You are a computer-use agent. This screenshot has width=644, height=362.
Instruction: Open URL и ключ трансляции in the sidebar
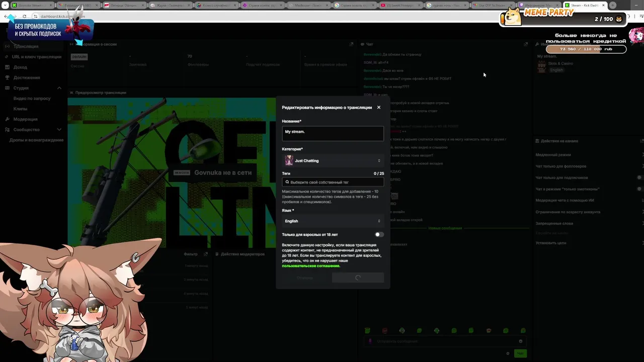[37, 57]
